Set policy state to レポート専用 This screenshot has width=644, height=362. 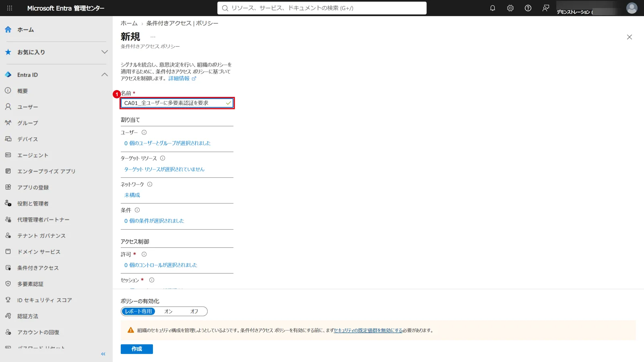click(x=138, y=311)
